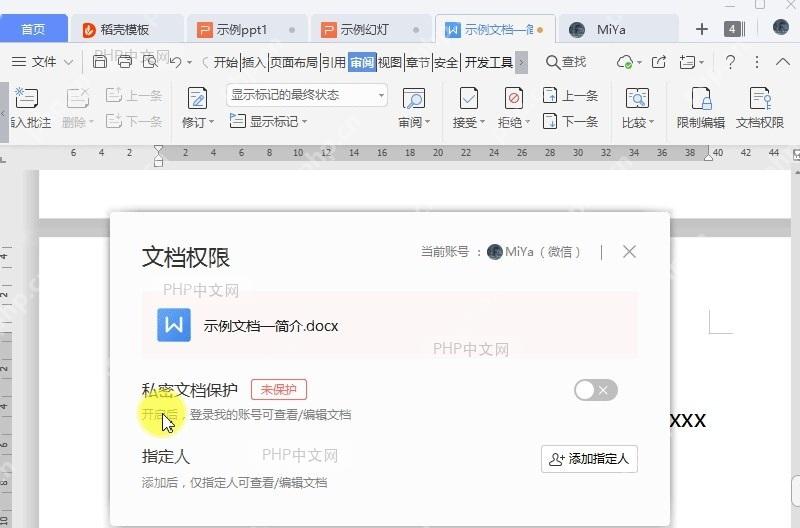Click the share document icon
Screen dimensions: 800x528
tap(659, 62)
